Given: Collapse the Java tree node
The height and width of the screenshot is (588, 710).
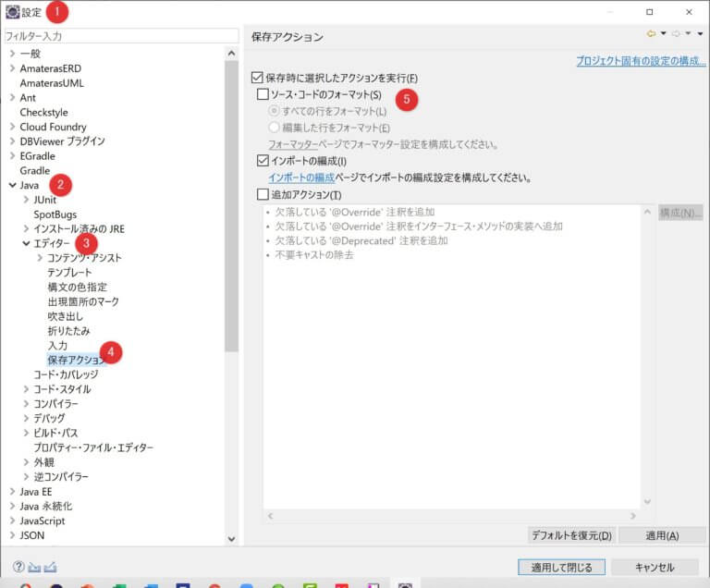Looking at the screenshot, I should [12, 186].
